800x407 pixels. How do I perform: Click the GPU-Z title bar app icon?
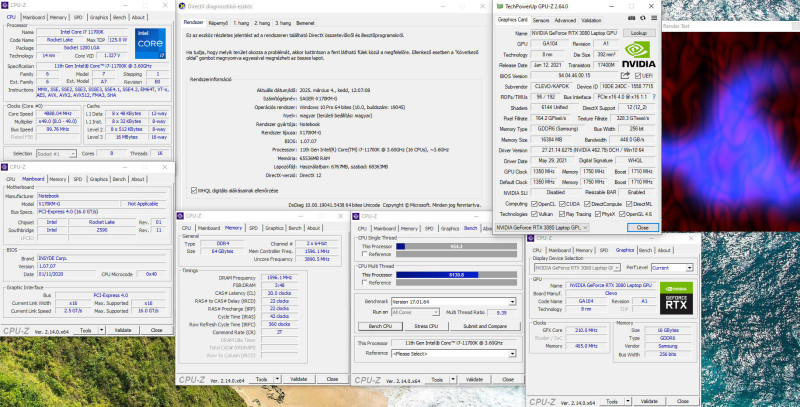(x=499, y=6)
